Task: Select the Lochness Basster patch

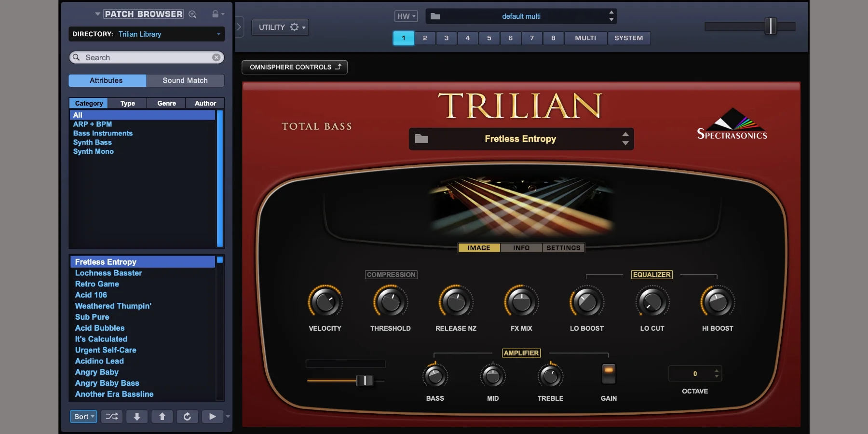Action: click(108, 273)
